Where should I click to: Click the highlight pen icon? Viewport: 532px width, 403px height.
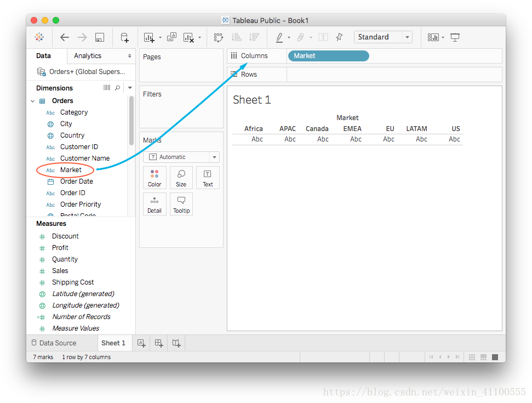coord(279,37)
